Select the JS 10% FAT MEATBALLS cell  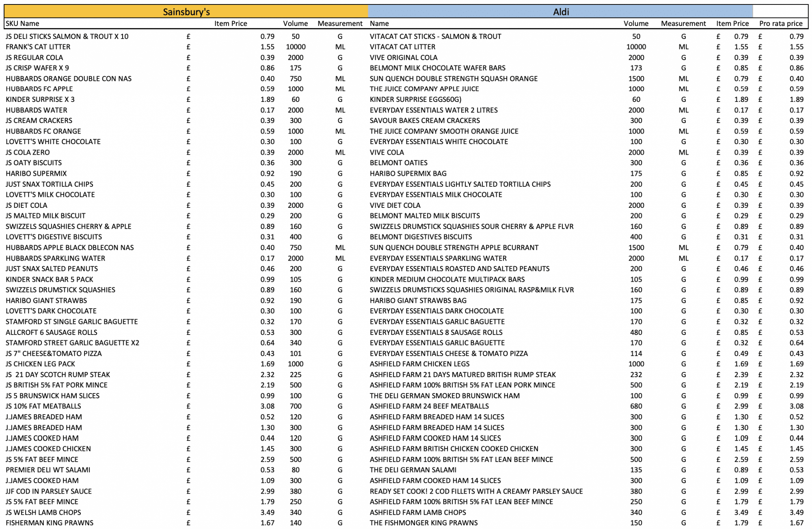pos(43,406)
